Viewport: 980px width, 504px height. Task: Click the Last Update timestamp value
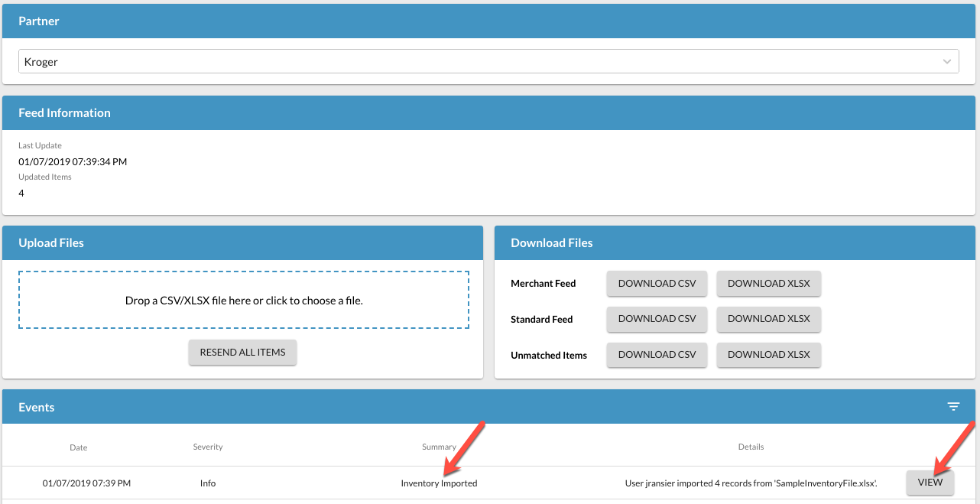pyautogui.click(x=73, y=161)
